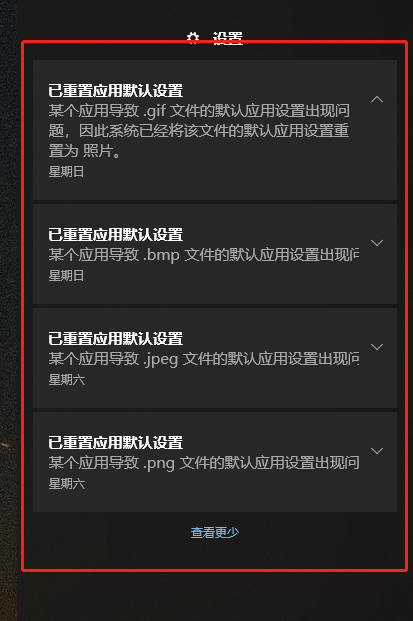Click the 星期六 timestamp under the .png notification

click(67, 483)
